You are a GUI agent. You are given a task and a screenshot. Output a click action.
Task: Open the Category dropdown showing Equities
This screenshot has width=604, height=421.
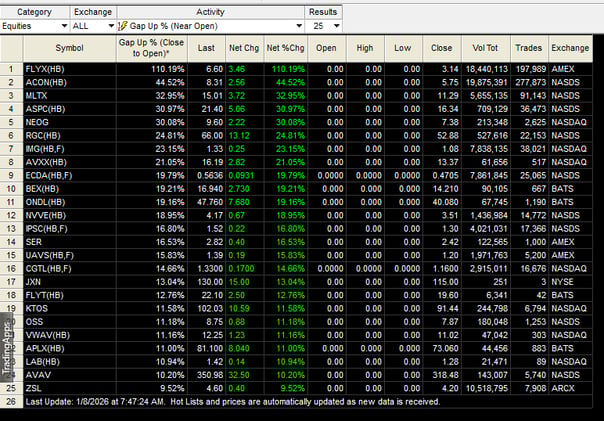click(35, 26)
